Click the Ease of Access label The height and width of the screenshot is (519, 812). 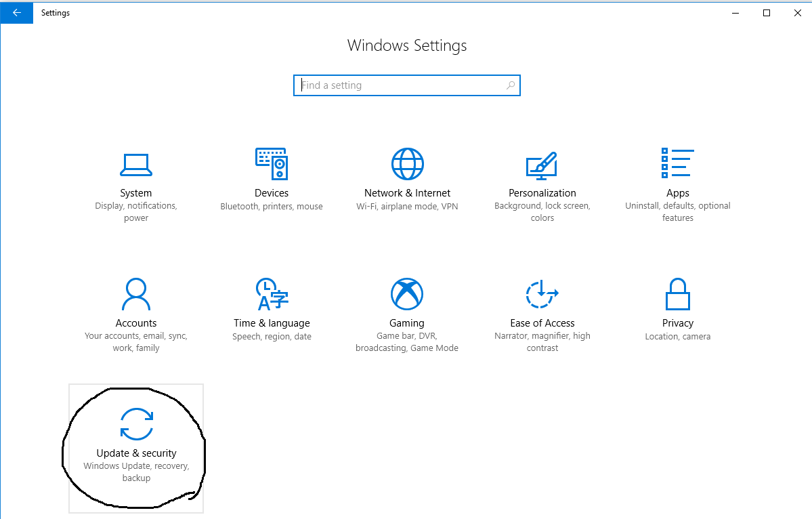pos(542,323)
